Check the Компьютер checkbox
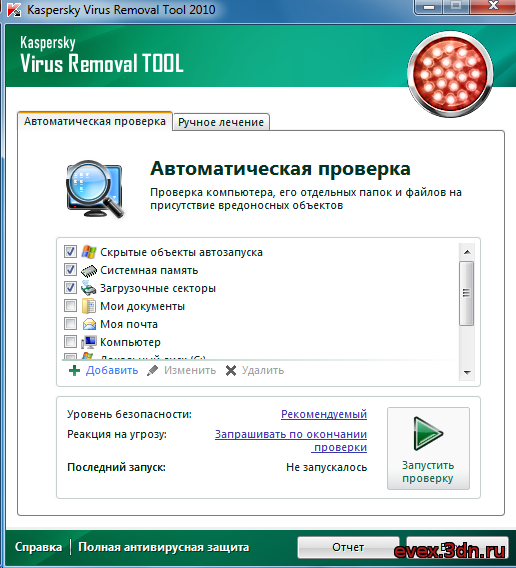Screen dimensions: 516x568 (x=70, y=342)
